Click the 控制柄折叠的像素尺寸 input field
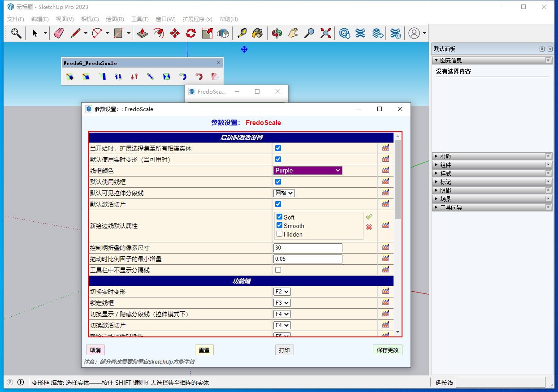This screenshot has width=558, height=392. click(x=308, y=248)
